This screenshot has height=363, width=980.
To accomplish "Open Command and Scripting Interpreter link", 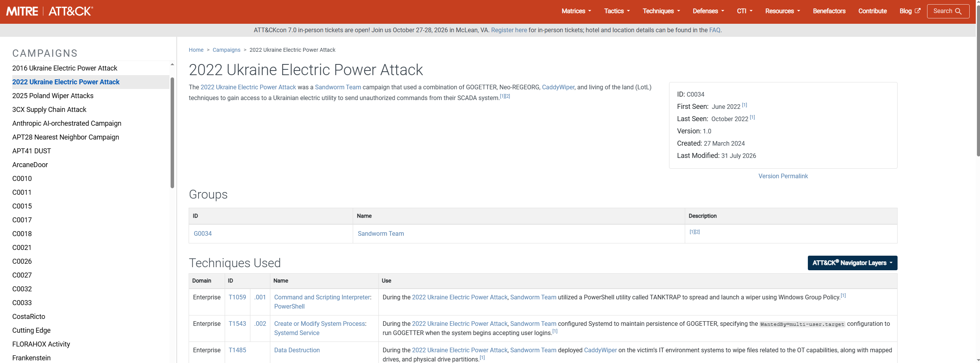I will pos(322,297).
